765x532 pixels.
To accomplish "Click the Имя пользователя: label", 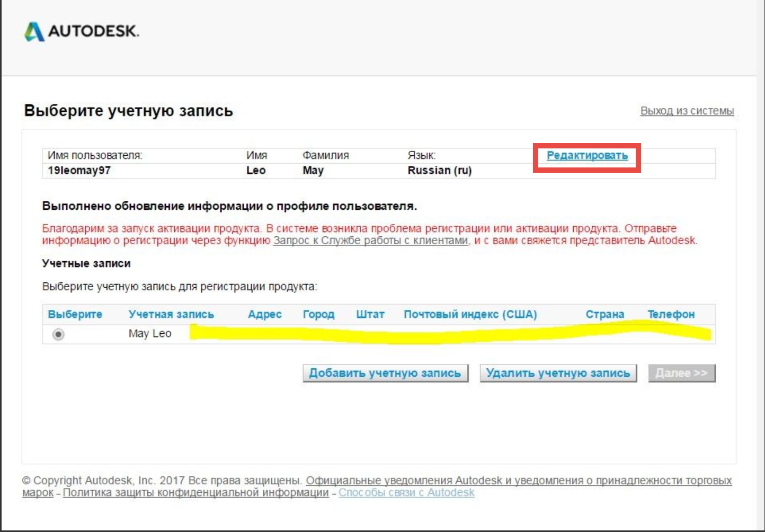I will (x=95, y=155).
